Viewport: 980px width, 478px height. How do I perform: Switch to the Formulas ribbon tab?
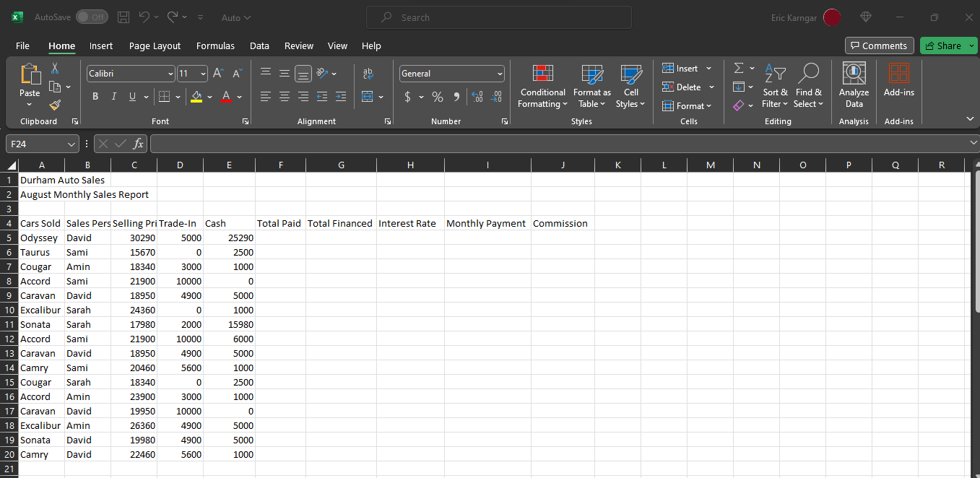215,45
